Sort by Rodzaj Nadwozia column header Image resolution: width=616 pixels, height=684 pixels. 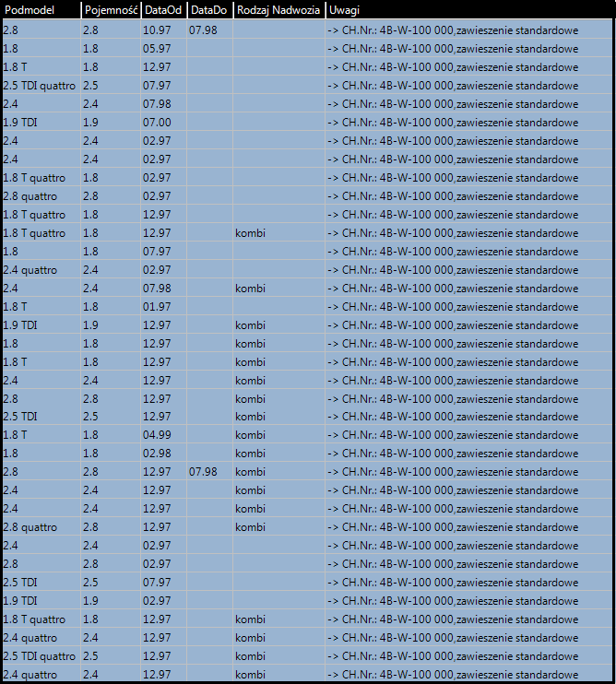click(278, 11)
